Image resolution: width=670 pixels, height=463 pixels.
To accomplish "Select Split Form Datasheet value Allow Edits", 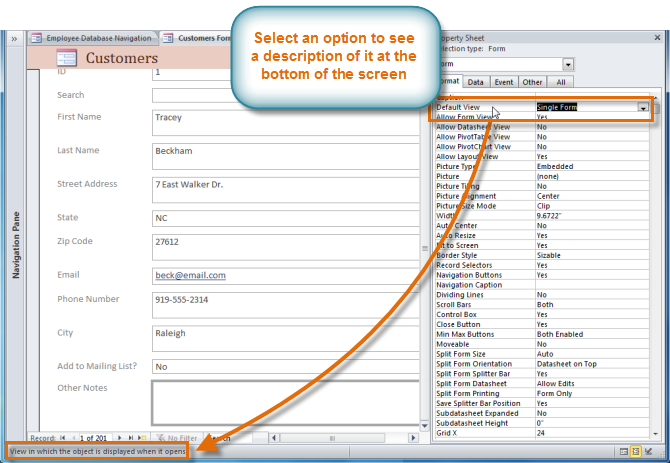I will 592,384.
